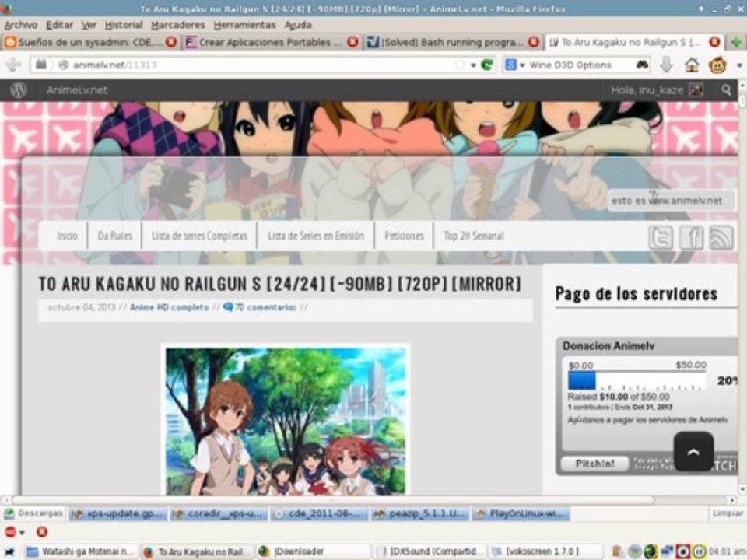The image size is (747, 560).
Task: Click the taskbar start menu icon
Action: (9, 551)
